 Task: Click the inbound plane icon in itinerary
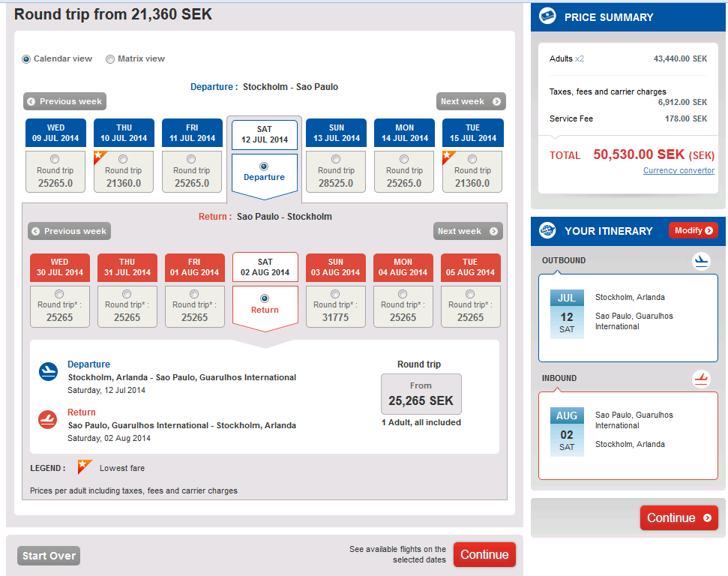[701, 379]
